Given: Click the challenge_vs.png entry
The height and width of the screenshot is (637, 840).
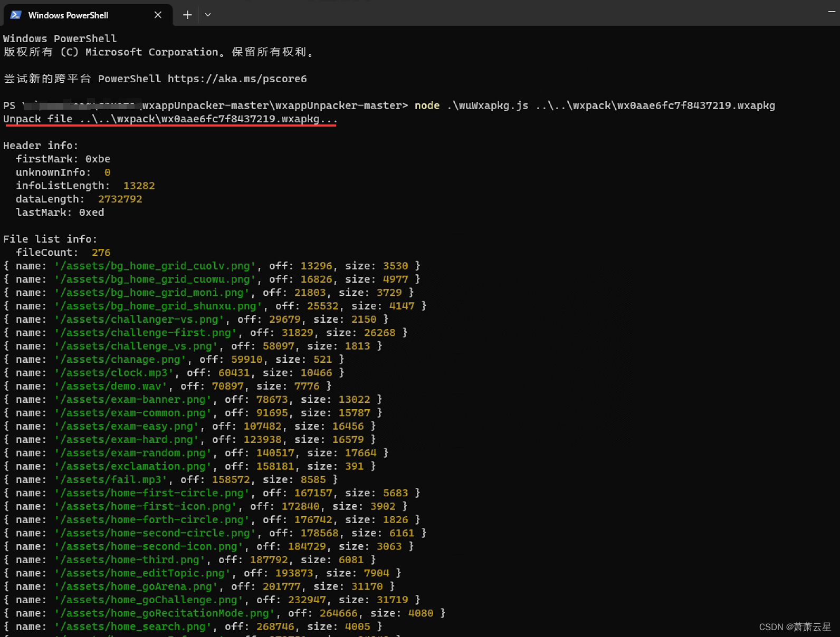Looking at the screenshot, I should [193, 346].
